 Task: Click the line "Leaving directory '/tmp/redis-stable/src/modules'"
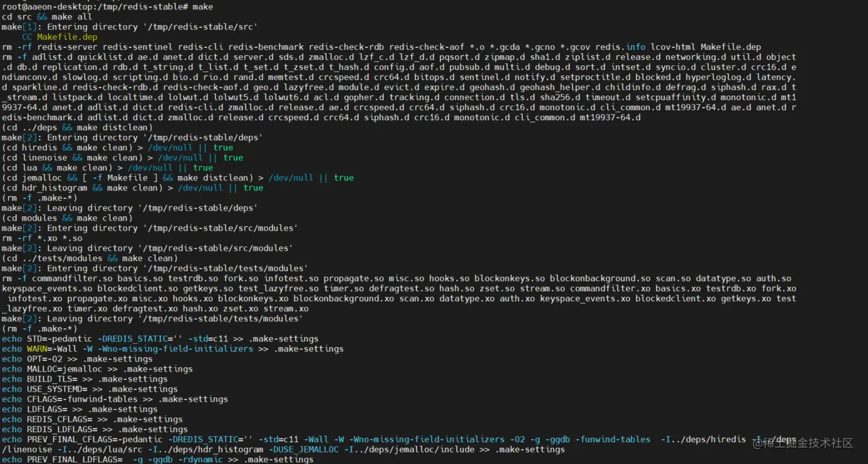coord(147,248)
